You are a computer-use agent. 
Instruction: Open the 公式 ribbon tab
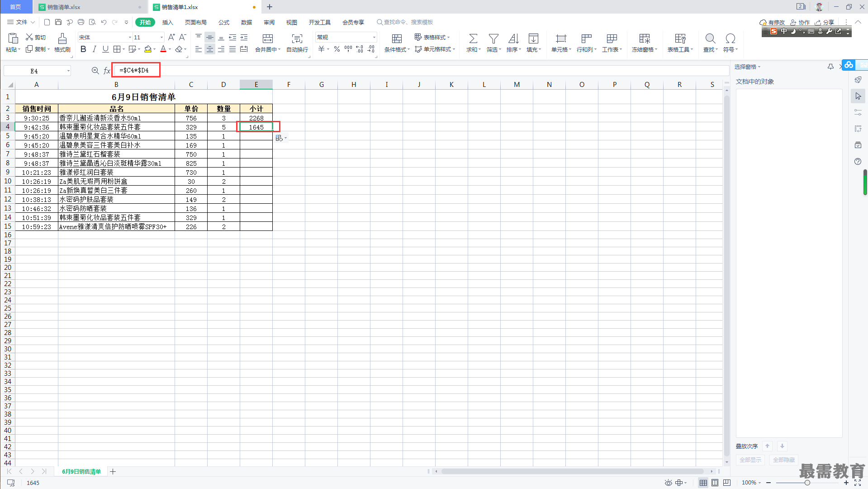point(224,22)
